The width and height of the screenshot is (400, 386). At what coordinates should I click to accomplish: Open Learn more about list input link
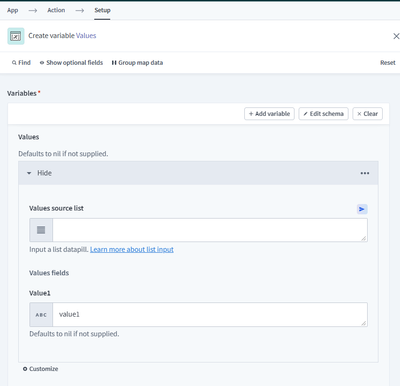coord(132,250)
